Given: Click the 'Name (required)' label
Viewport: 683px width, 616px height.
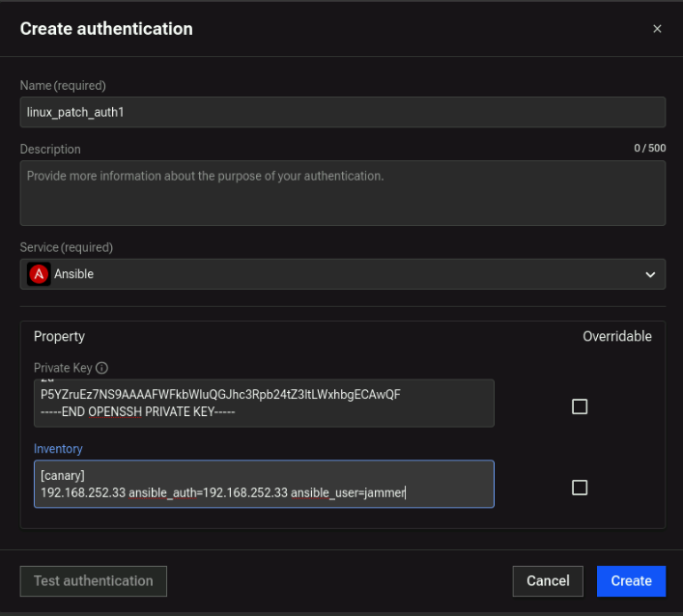Looking at the screenshot, I should pos(63,86).
